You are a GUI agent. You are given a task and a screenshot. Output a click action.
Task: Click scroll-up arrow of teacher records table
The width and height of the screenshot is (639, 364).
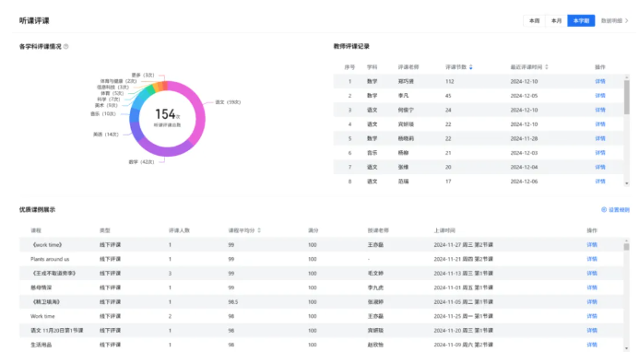coord(627,77)
